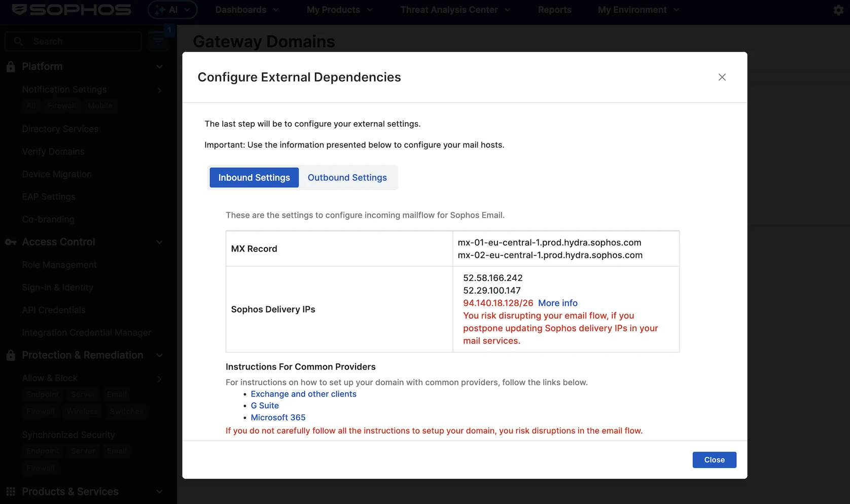Open the Threat Analysis Center menu
Screen dimensions: 850x504
coord(455,10)
